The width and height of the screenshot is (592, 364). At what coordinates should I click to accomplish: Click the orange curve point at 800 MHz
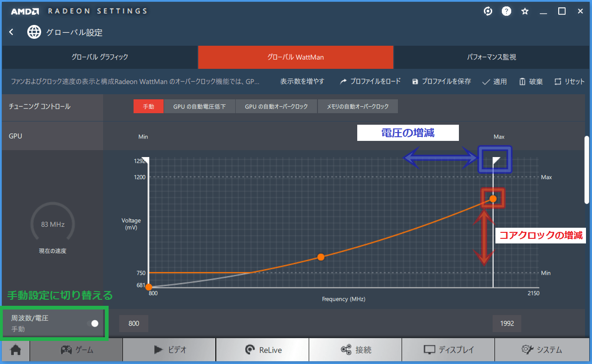pos(148,287)
